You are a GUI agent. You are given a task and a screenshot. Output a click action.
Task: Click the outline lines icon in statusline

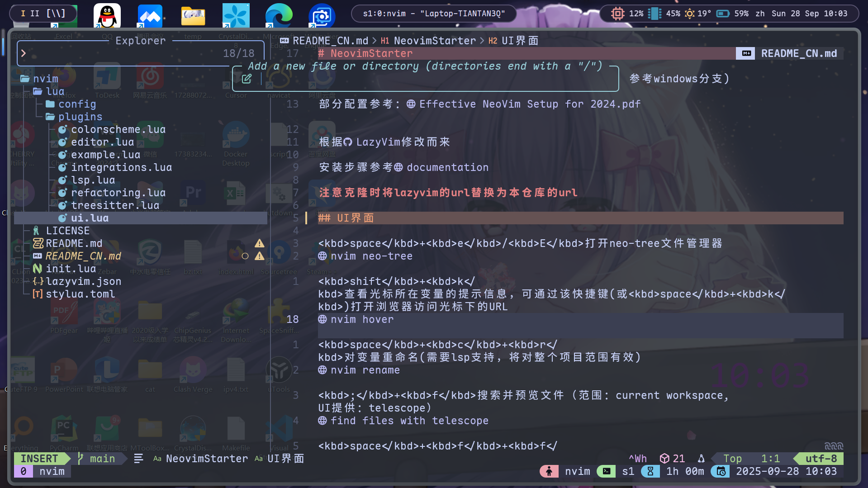coord(138,459)
